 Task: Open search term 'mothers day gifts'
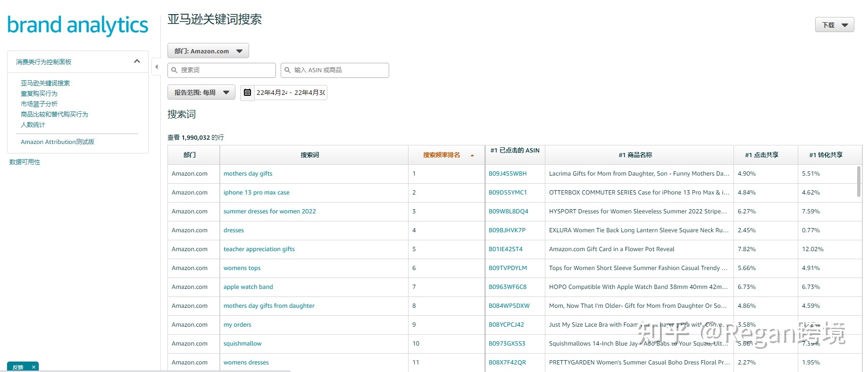(x=248, y=174)
